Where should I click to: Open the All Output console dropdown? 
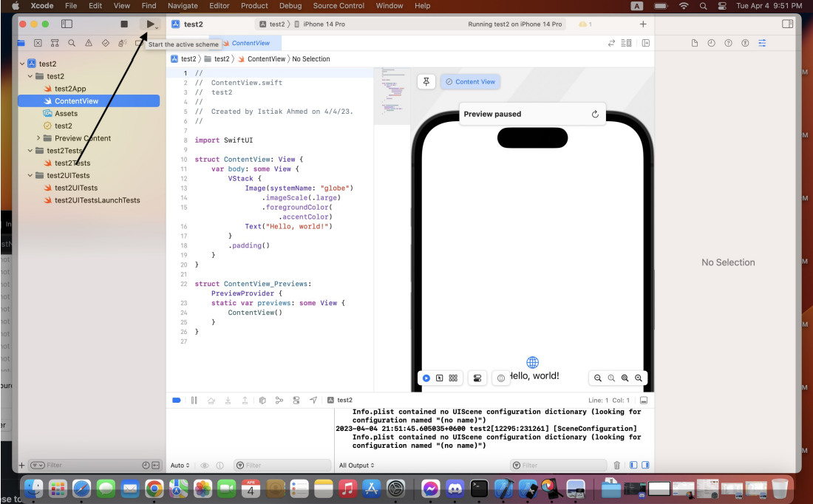click(x=357, y=465)
